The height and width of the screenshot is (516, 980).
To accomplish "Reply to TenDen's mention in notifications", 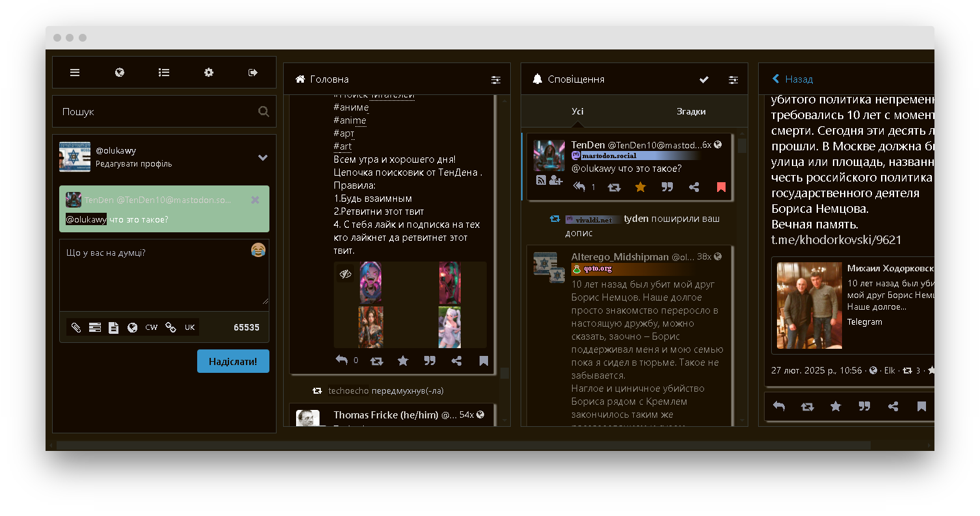I will tap(579, 187).
